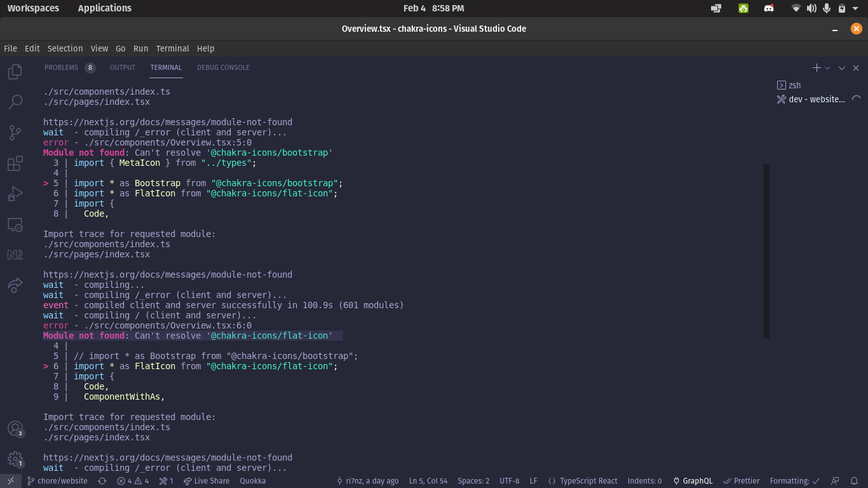This screenshot has width=868, height=488.
Task: Open the Wi-Fi network indicator
Action: pyautogui.click(x=796, y=8)
